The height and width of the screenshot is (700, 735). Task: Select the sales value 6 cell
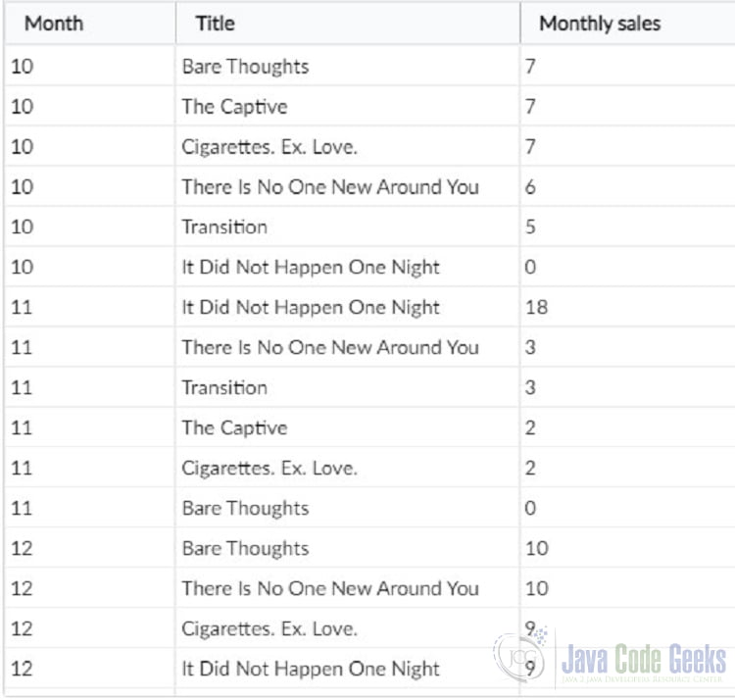coord(627,186)
